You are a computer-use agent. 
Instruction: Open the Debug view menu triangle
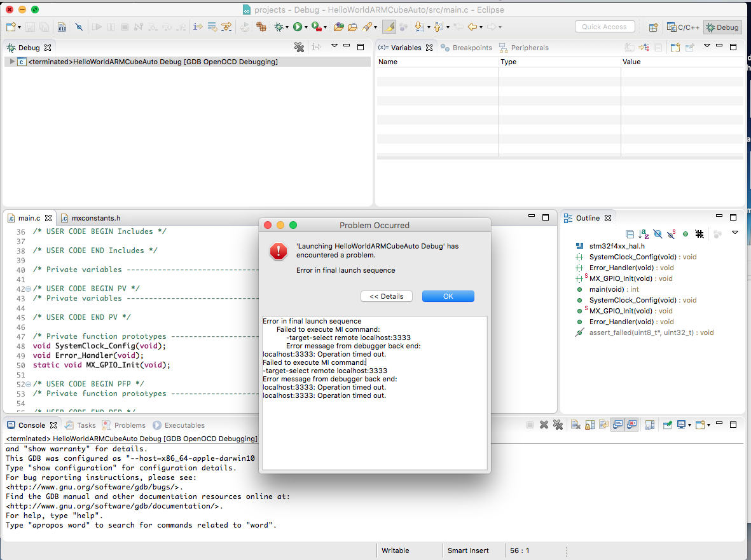click(x=334, y=46)
